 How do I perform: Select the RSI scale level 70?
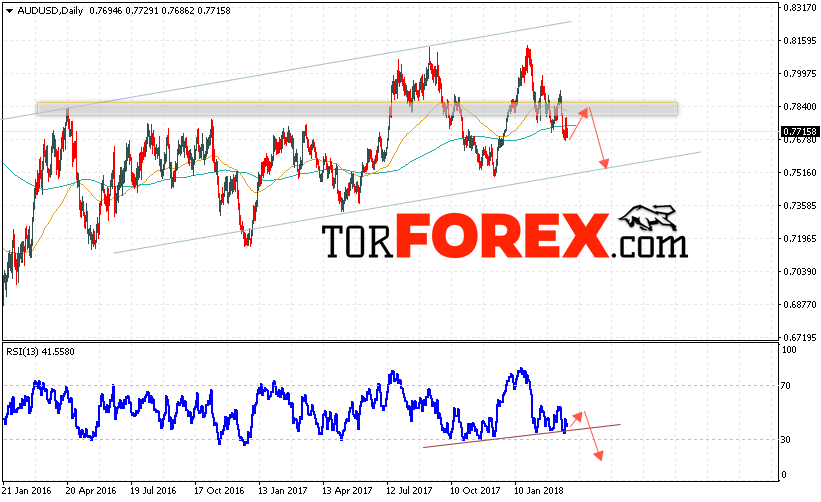click(785, 386)
